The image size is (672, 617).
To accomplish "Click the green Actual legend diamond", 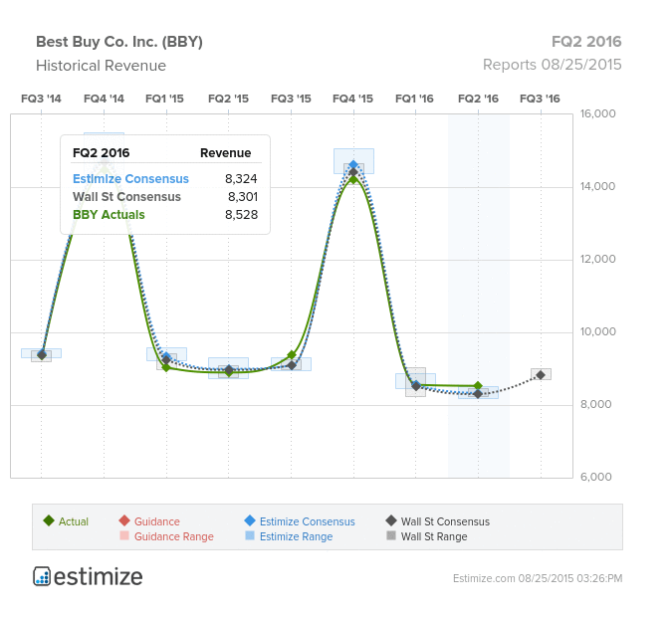I will [49, 520].
